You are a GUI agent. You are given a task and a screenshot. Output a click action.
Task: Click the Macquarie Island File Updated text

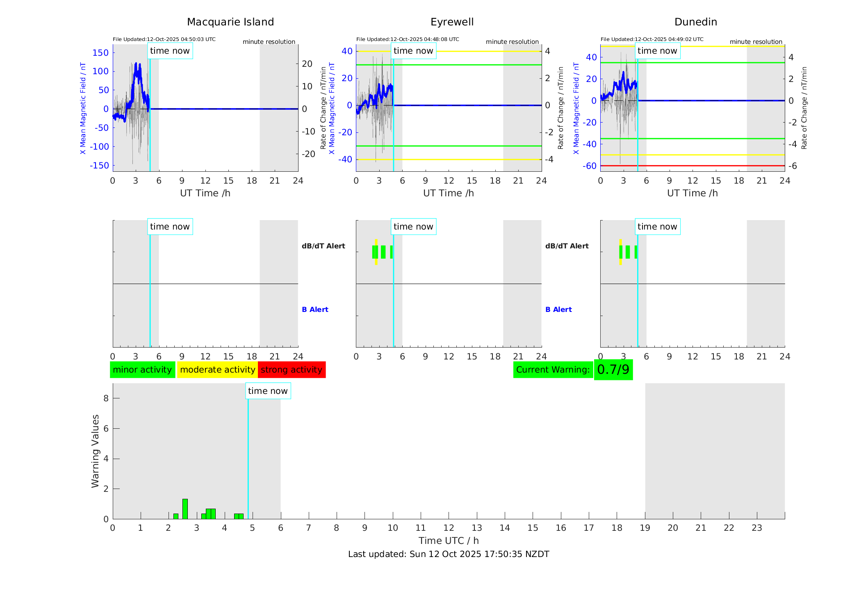coord(164,39)
